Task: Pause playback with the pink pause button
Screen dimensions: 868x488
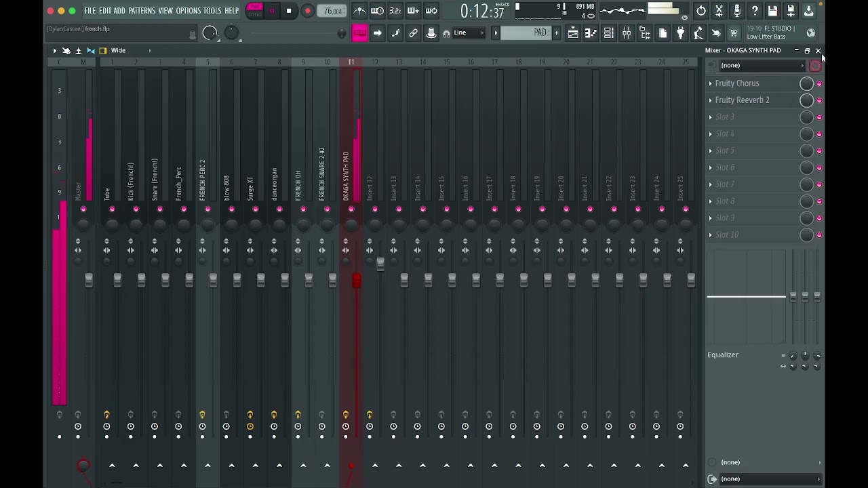Action: [272, 11]
